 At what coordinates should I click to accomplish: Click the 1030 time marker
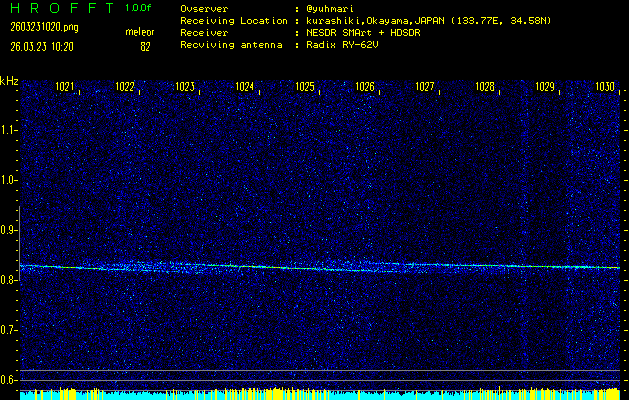point(604,87)
